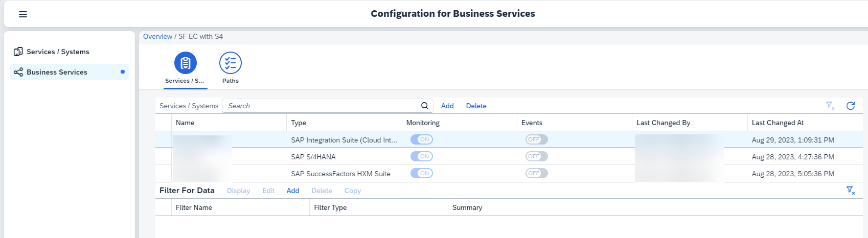This screenshot has height=238, width=868.
Task: Toggle Monitoring for SAP SuccessFactors HXM Suite
Action: (422, 173)
